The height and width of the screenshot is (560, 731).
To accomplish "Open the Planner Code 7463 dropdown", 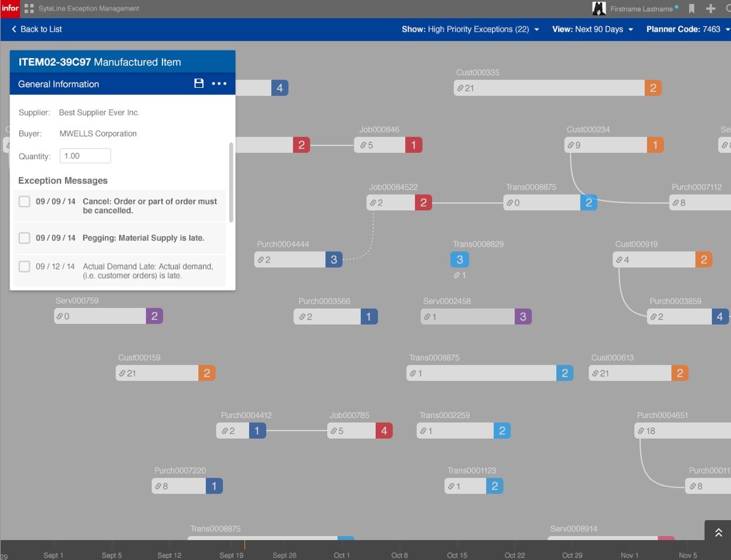I will tap(688, 29).
